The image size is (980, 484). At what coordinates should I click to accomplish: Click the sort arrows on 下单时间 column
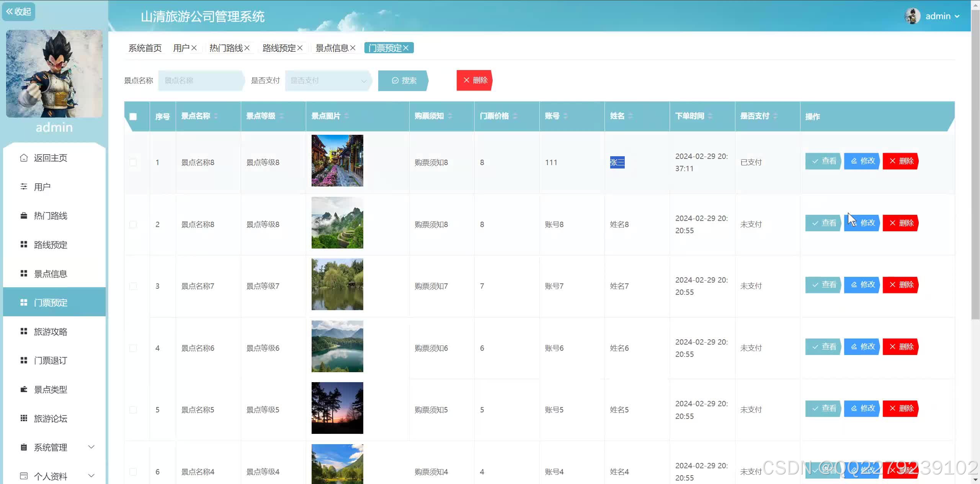710,116
